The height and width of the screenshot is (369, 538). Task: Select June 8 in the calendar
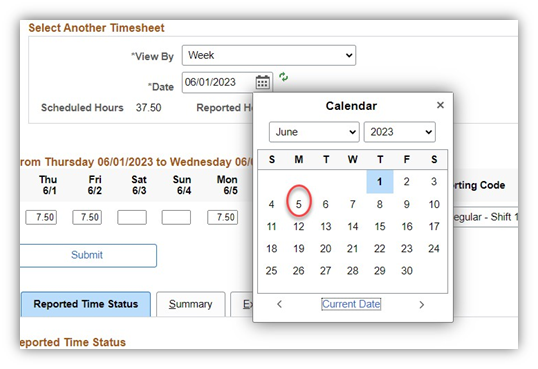coord(379,204)
